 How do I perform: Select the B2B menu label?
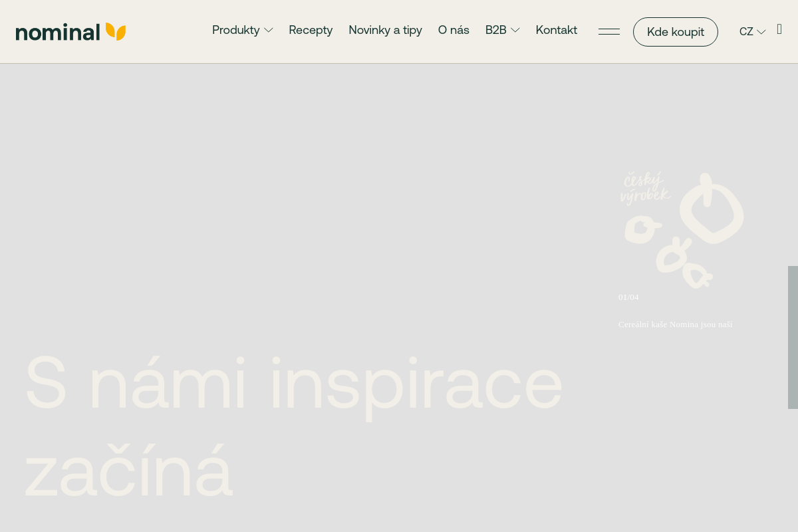click(495, 30)
